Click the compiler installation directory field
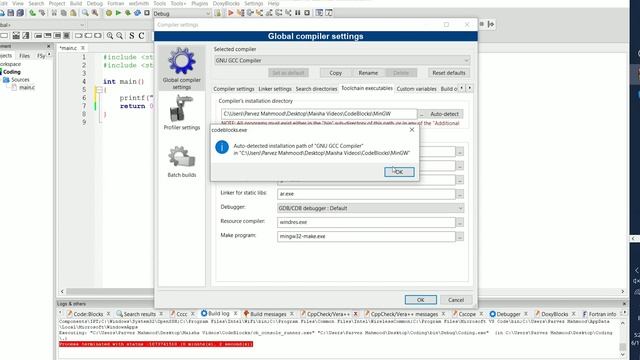 (319, 114)
